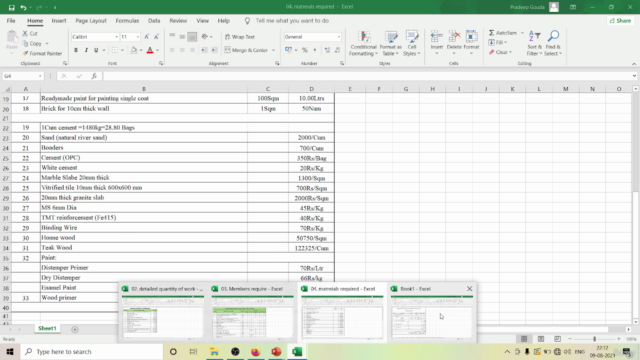Decrease font size with the small A icon
The image size is (640, 360).
point(156,37)
